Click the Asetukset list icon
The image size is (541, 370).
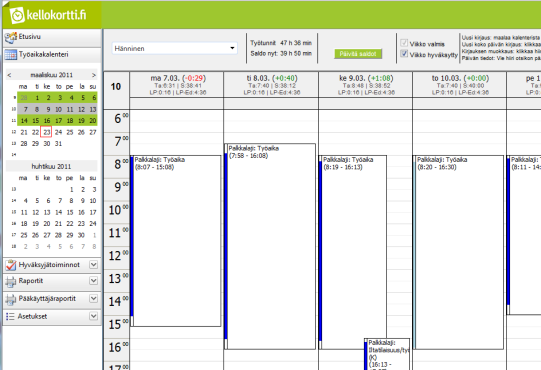point(10,317)
